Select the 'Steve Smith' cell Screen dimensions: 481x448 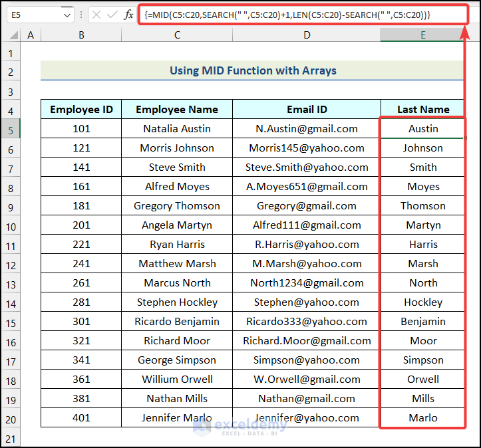pos(177,168)
